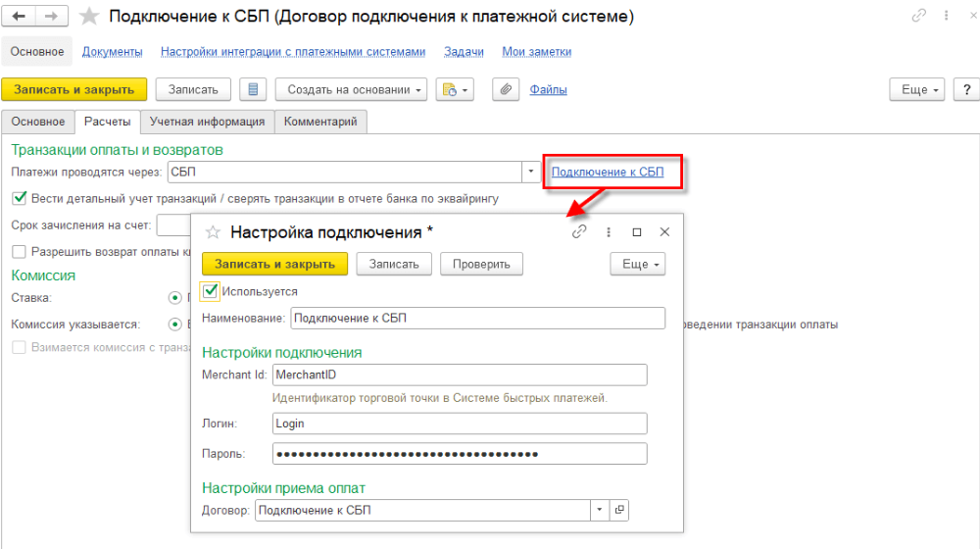Click into the Наименование field

click(x=478, y=319)
